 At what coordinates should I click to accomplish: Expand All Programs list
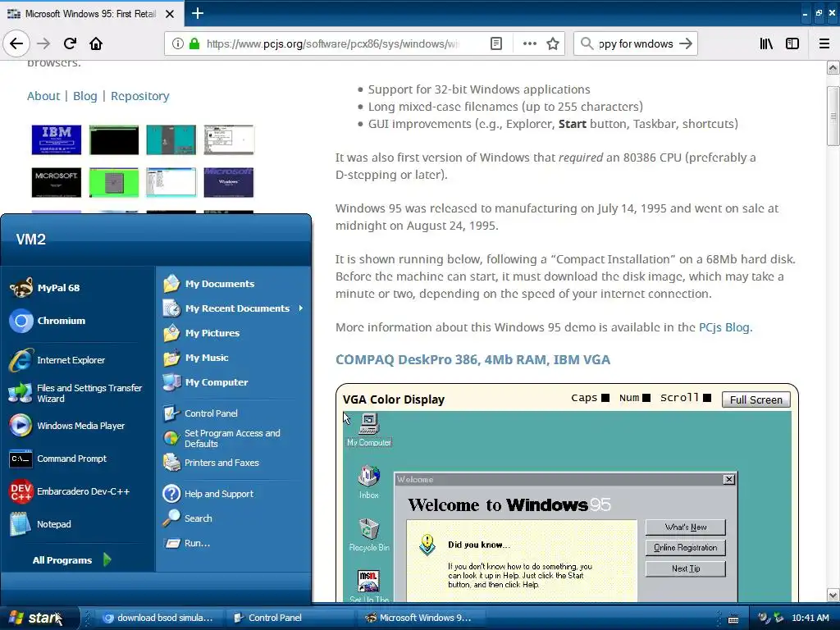(72, 559)
